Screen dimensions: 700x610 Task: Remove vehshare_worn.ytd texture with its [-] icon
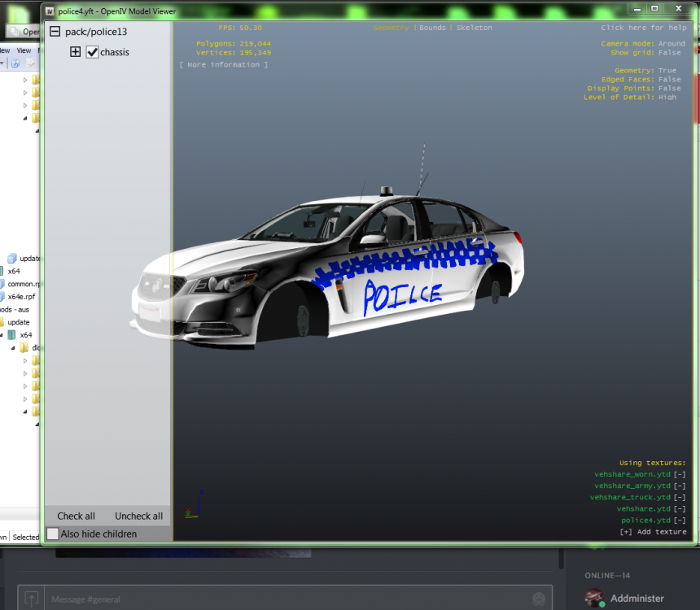pos(679,474)
